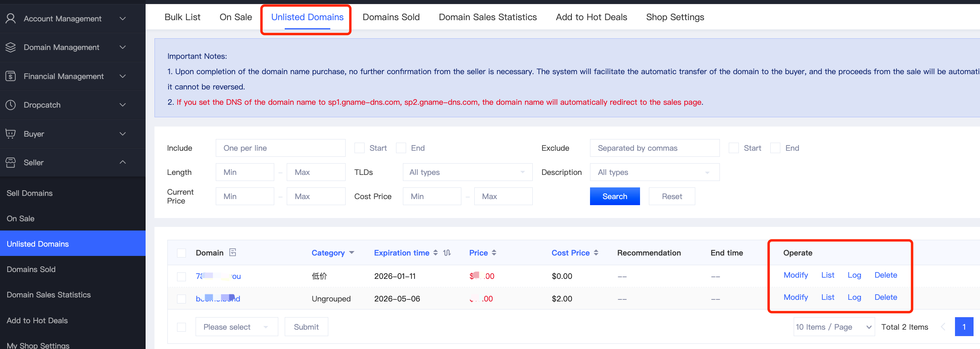980x349 pixels.
Task: Toggle the select-all checkbox in table header
Action: pyautogui.click(x=181, y=253)
